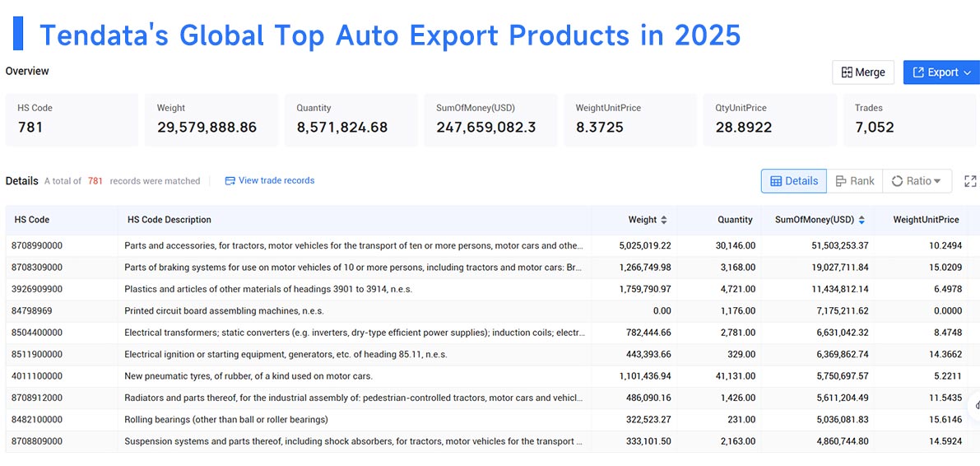Click the Trades overview card 7,052

tap(909, 120)
